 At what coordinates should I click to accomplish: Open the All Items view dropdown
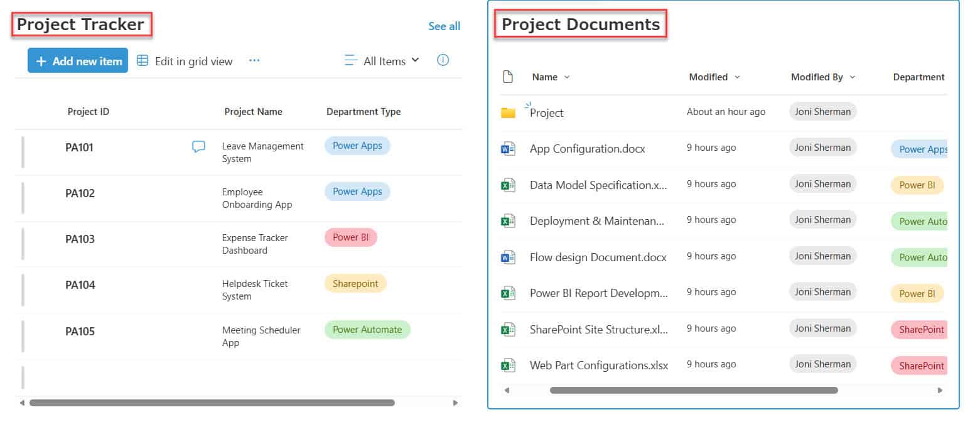(416, 60)
